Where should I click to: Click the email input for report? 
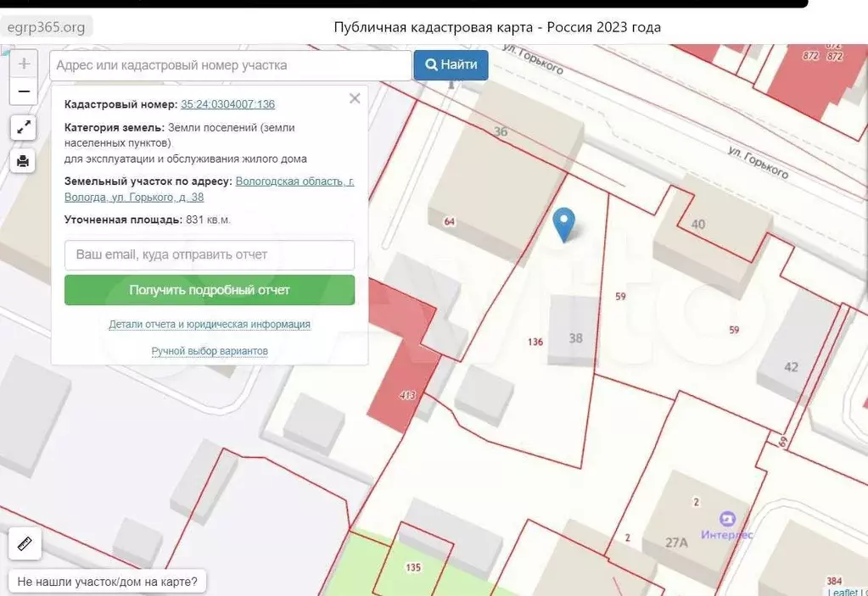coord(210,254)
